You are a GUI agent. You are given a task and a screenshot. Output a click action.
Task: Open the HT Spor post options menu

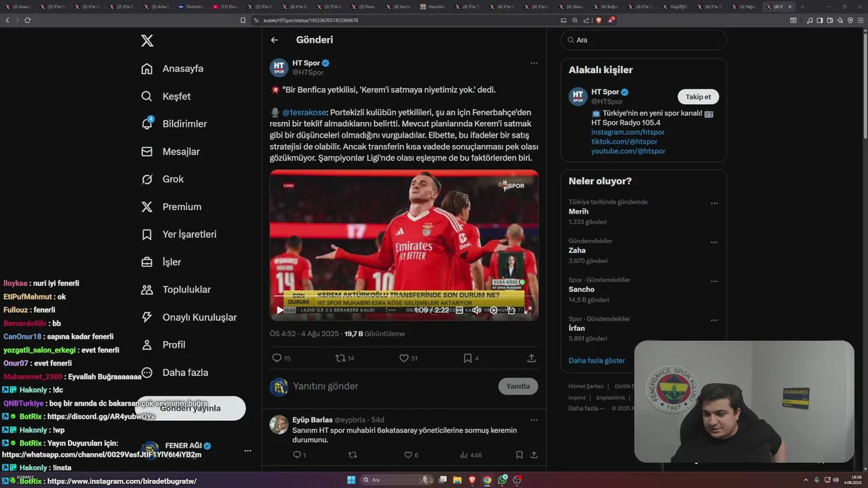[534, 63]
